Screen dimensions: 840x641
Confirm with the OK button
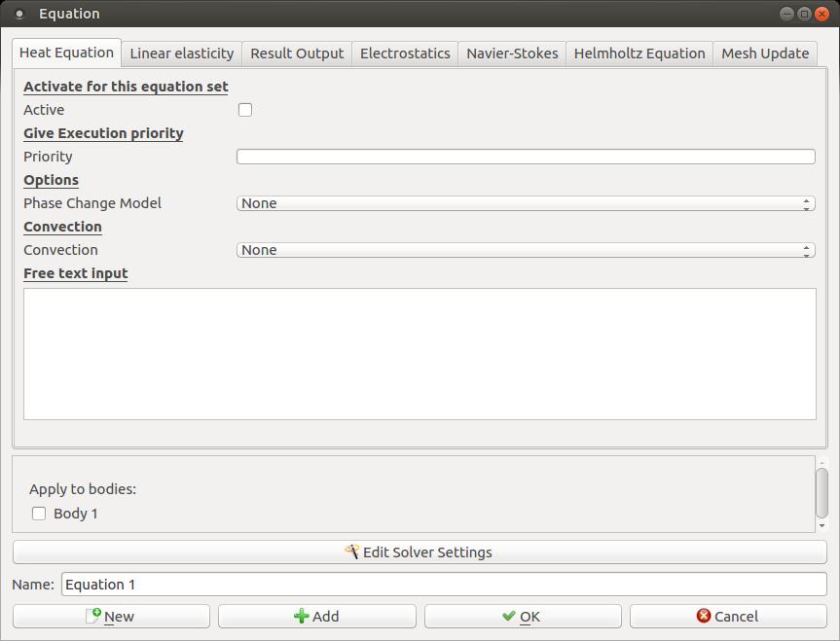click(523, 617)
